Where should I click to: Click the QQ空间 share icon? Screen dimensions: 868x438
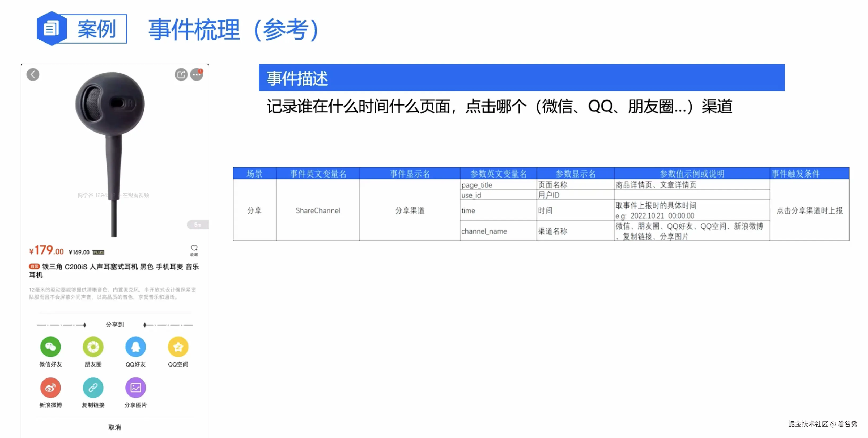point(178,347)
